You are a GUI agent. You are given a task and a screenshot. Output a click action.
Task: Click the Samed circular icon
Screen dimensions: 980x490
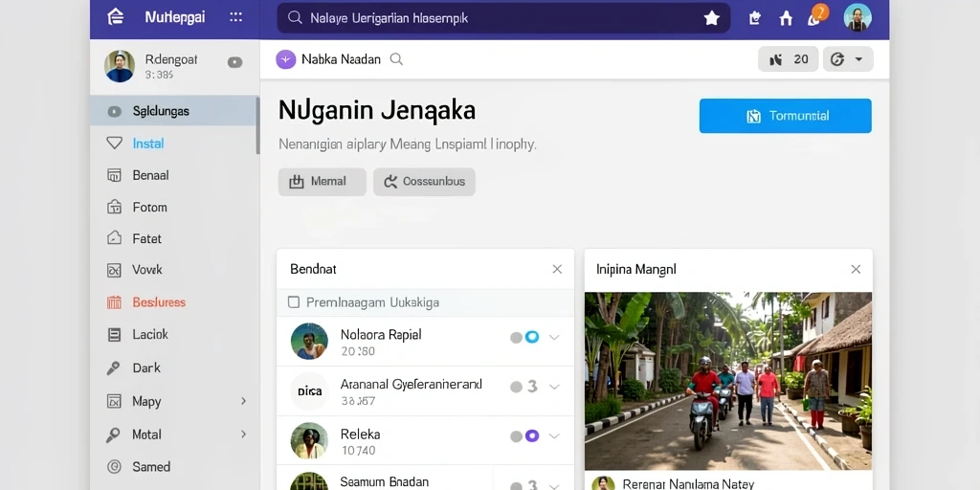114,466
